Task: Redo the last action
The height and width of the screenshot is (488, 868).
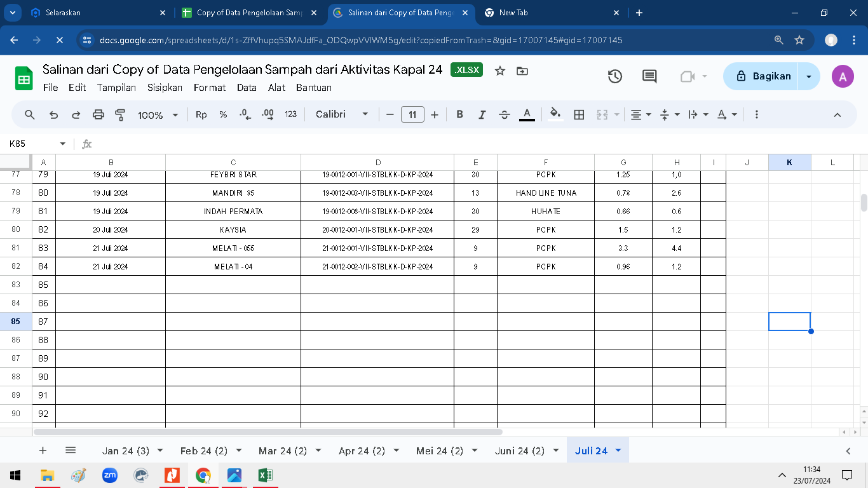Action: (76, 115)
